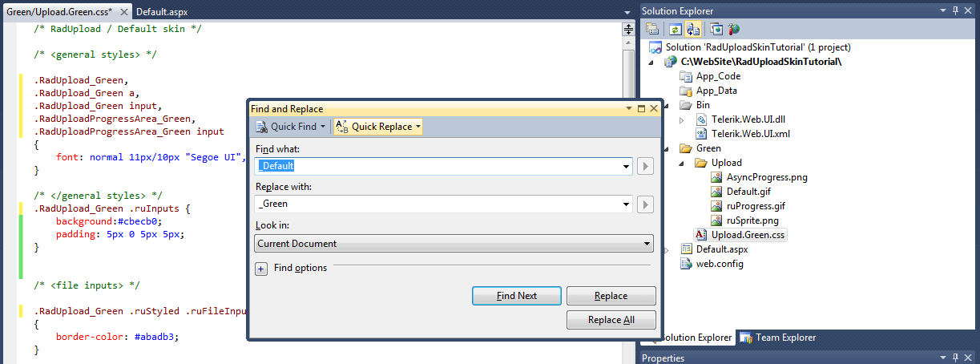Toggle the Nest Related Files icon
The image size is (980, 364).
pos(692,29)
